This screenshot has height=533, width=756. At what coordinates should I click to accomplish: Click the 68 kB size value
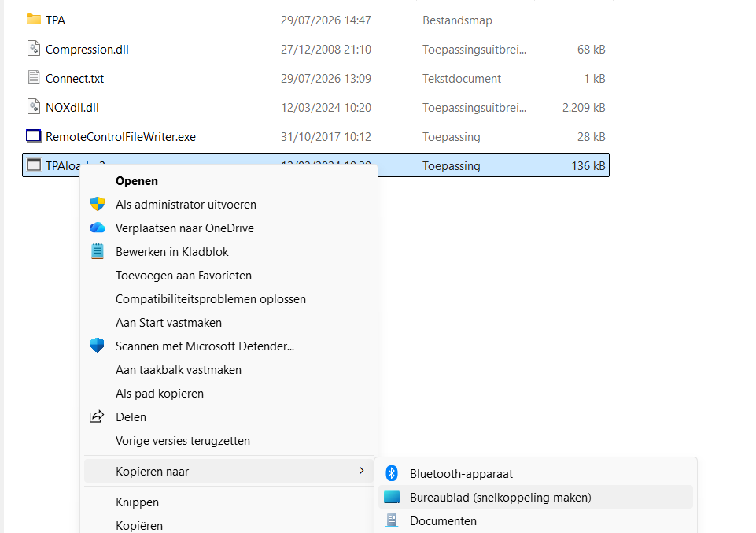[591, 49]
